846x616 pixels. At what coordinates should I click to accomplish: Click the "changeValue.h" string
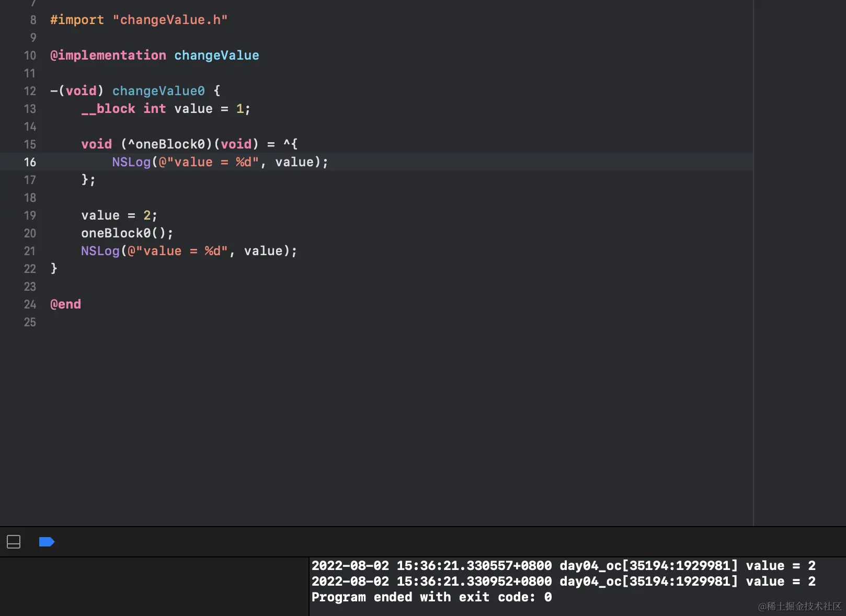pyautogui.click(x=170, y=20)
